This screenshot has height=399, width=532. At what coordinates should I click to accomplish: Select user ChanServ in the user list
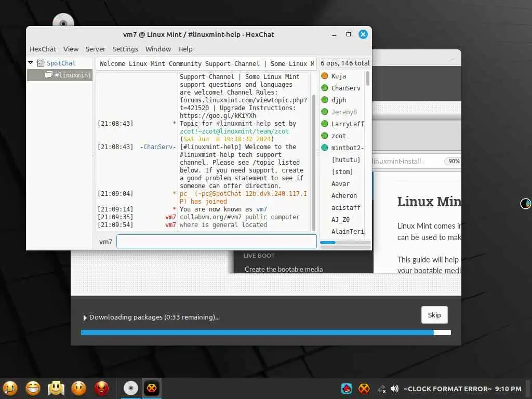click(x=345, y=88)
